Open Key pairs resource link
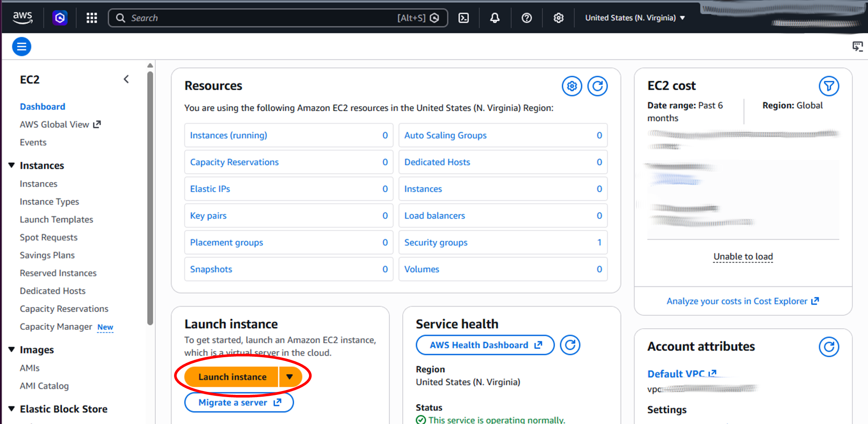This screenshot has height=424, width=868. pos(208,216)
